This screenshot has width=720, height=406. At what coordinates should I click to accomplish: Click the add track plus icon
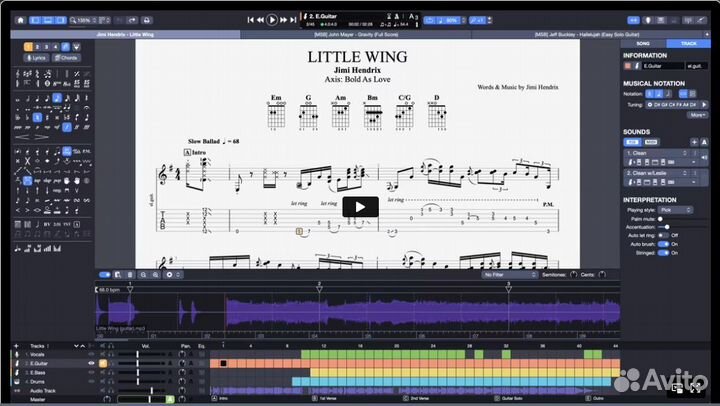coord(15,343)
